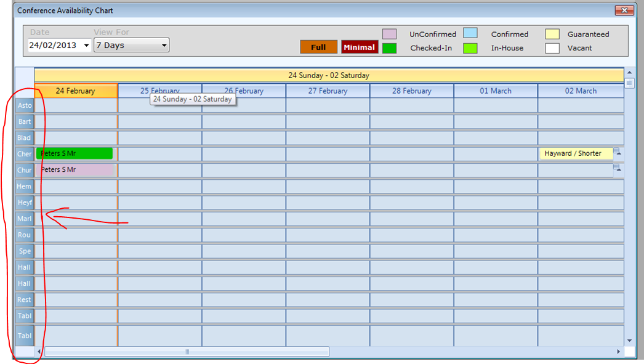Click the Vacant white swatch

click(552, 48)
